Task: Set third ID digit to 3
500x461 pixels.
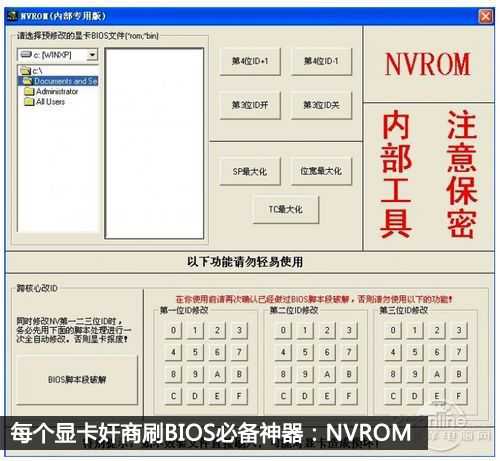Action: click(x=459, y=330)
